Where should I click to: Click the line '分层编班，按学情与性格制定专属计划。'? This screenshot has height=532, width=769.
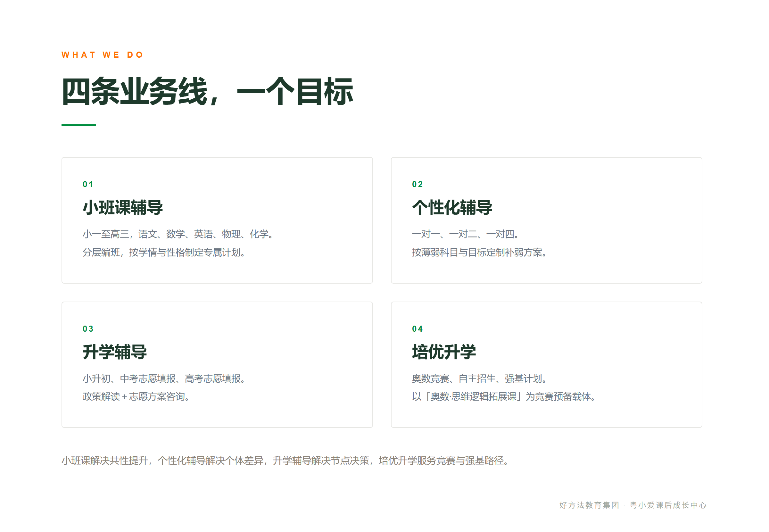[164, 252]
